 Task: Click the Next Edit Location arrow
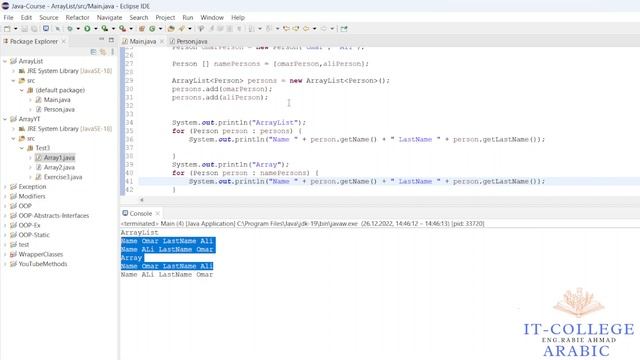click(296, 29)
